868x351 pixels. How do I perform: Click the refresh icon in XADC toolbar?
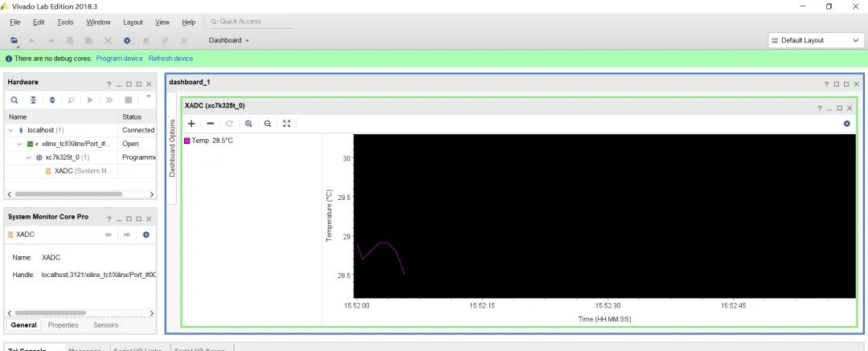coord(229,124)
